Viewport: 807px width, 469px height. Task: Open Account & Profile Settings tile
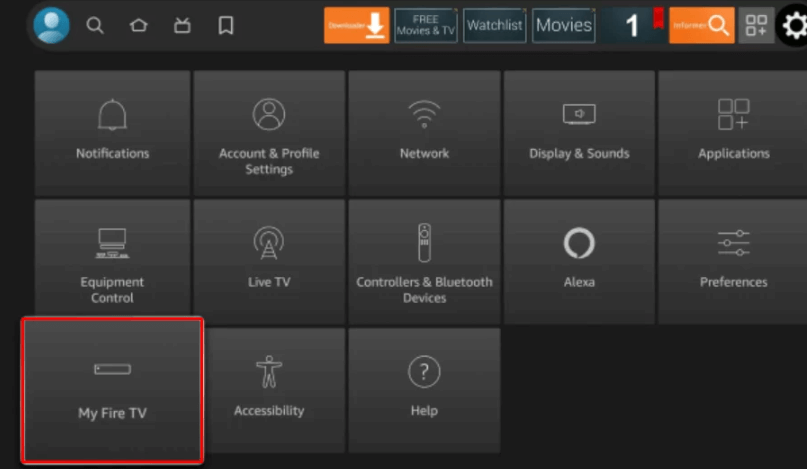click(x=269, y=133)
